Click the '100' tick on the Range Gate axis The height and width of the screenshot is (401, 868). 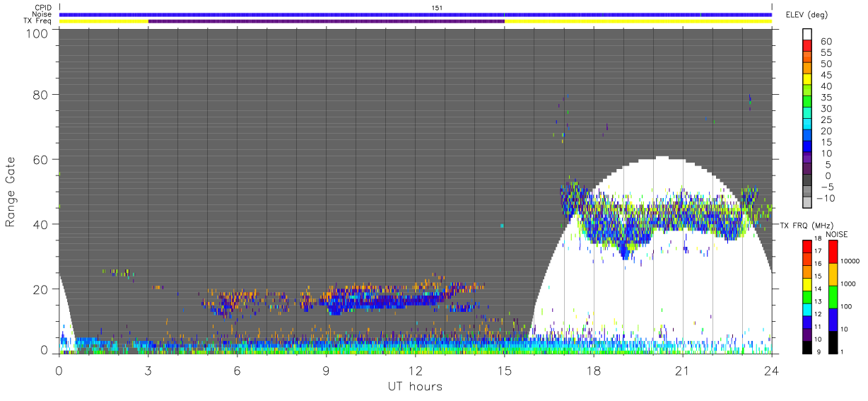point(37,33)
